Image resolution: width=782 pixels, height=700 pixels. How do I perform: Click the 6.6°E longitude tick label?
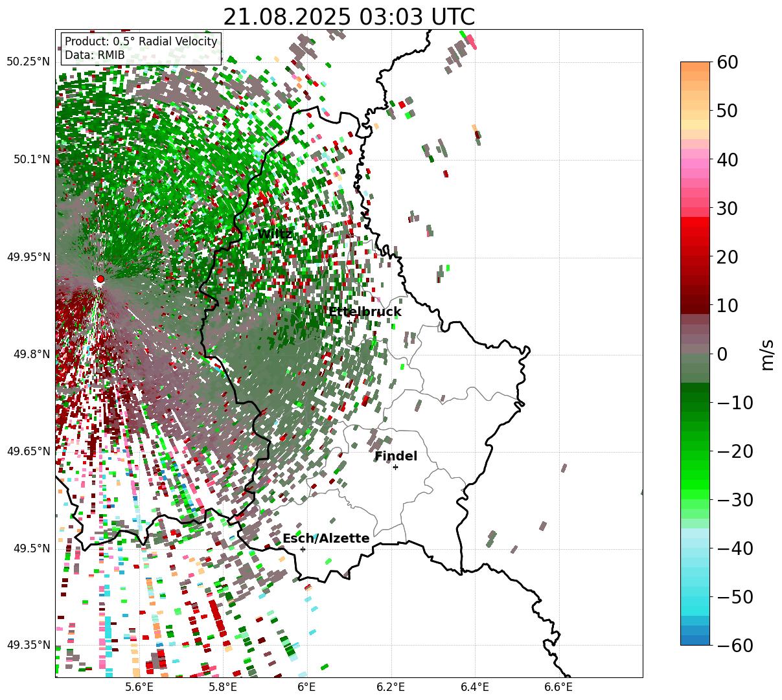tap(558, 688)
